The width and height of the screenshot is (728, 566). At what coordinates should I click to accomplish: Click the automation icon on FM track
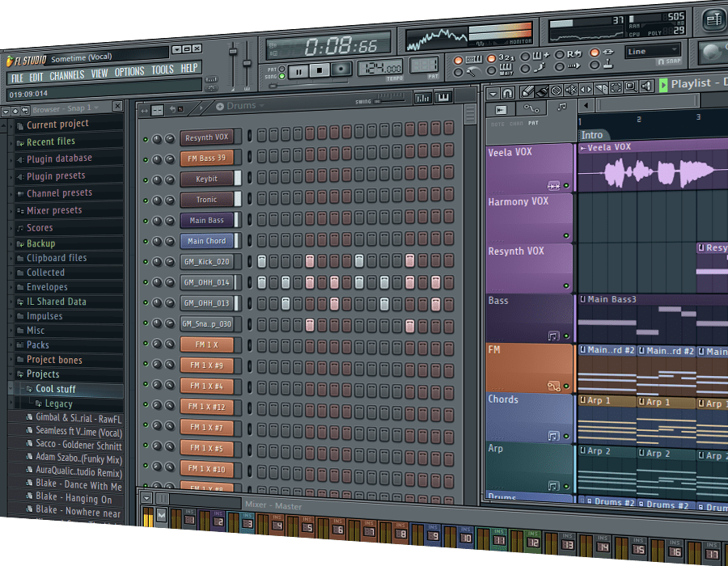point(553,386)
